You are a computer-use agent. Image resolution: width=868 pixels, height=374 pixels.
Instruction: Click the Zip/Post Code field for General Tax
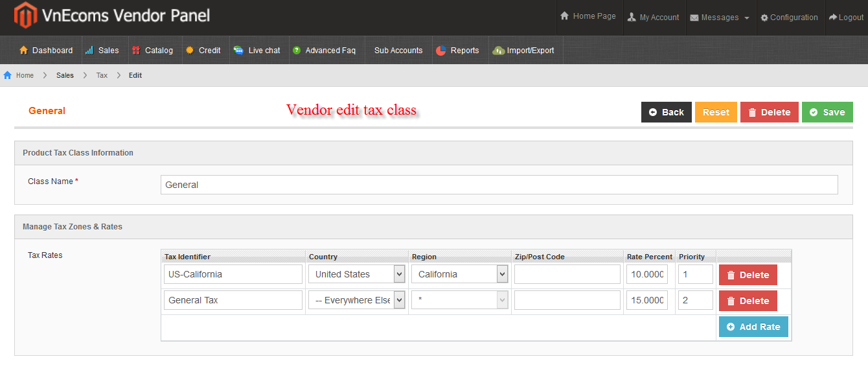(x=567, y=300)
